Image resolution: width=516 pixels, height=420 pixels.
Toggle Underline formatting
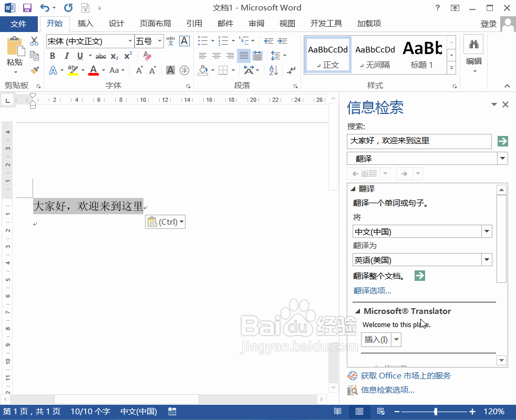pyautogui.click(x=80, y=56)
